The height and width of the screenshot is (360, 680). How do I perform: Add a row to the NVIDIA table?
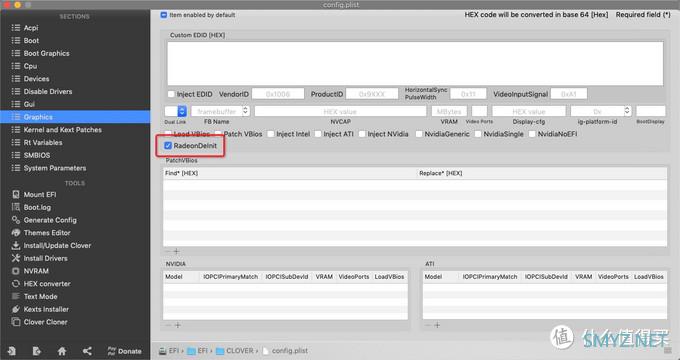(x=177, y=325)
